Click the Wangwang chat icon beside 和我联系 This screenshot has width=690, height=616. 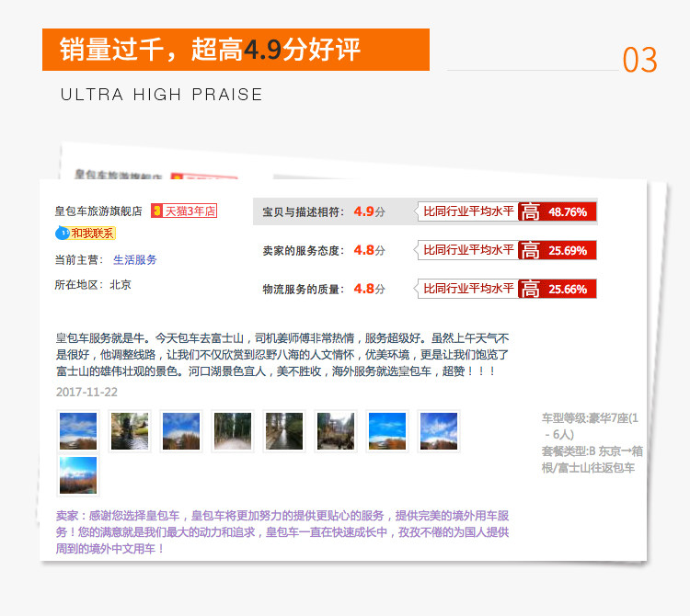click(x=62, y=233)
